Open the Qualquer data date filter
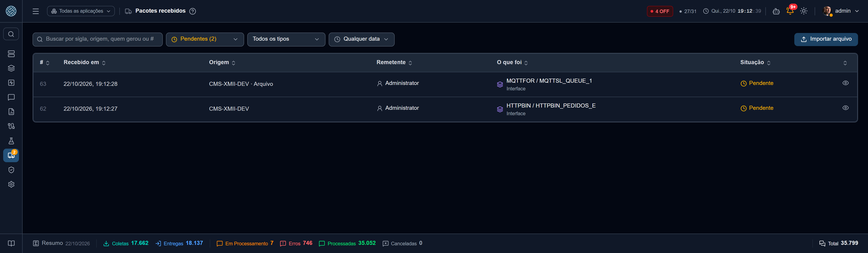 point(361,39)
